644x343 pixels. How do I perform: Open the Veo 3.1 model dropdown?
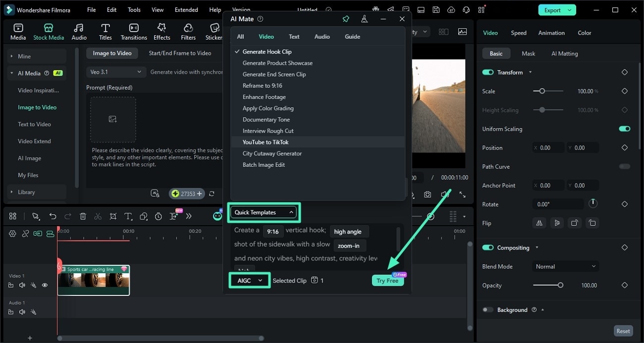[x=116, y=72]
